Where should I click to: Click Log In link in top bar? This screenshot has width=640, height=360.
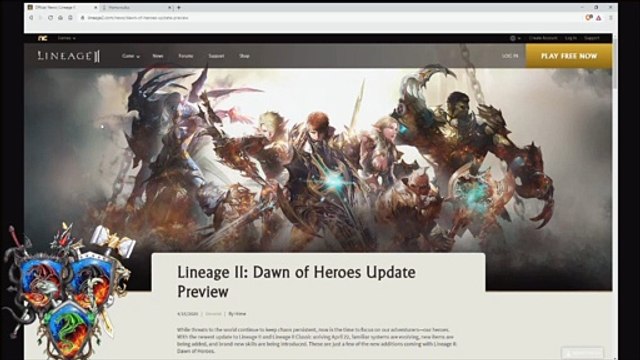click(x=571, y=38)
